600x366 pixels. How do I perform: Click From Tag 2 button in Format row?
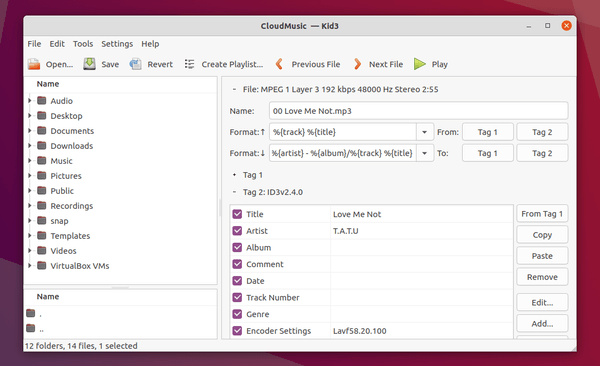click(542, 132)
